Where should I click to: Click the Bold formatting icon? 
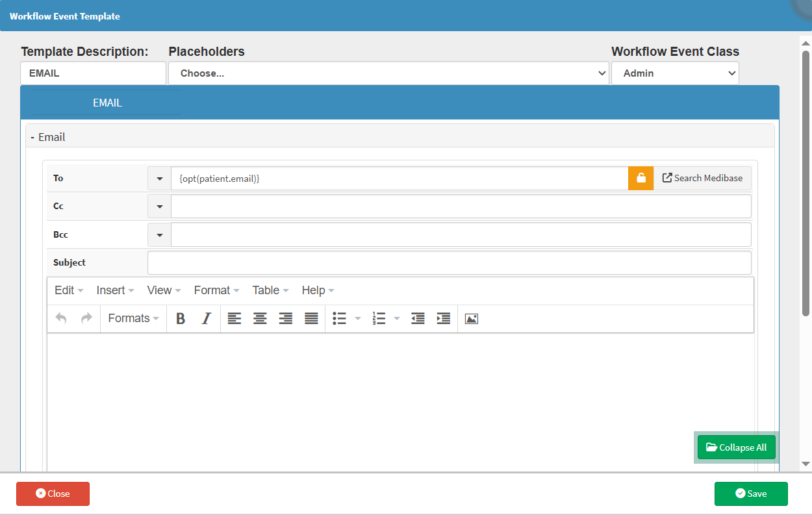click(181, 319)
